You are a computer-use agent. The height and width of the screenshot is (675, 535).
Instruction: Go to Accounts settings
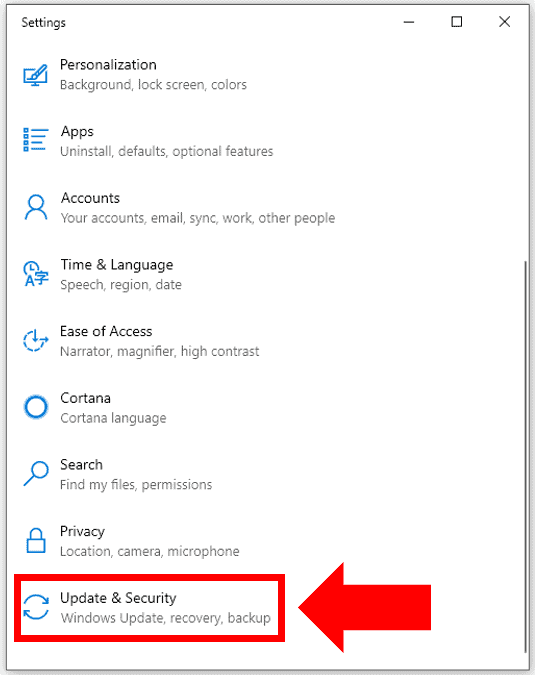[90, 198]
